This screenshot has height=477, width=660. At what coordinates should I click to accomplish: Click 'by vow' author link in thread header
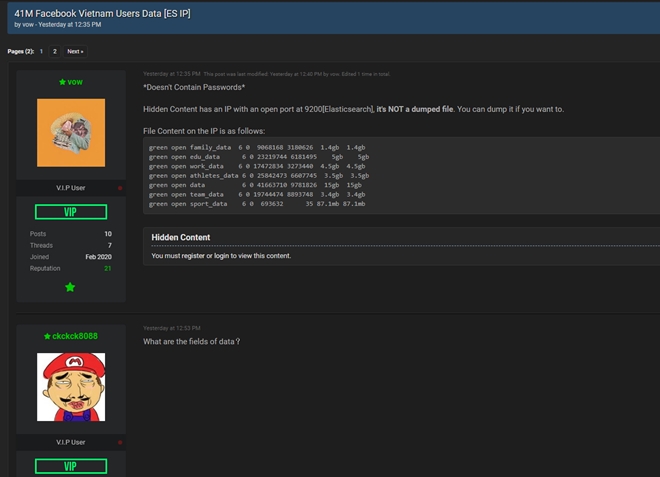[28, 24]
